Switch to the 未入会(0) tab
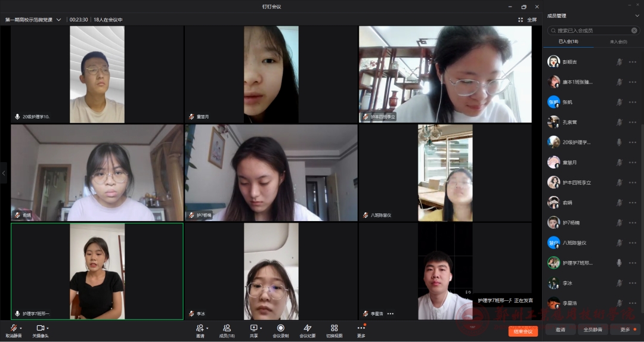The height and width of the screenshot is (342, 644). 618,42
